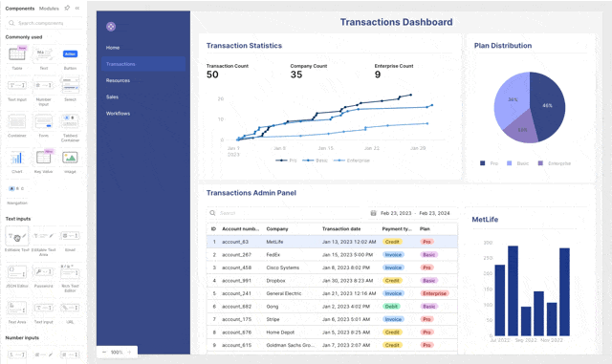The width and height of the screenshot is (612, 364).
Task: Toggle Basic in pie chart legend
Action: (517, 163)
